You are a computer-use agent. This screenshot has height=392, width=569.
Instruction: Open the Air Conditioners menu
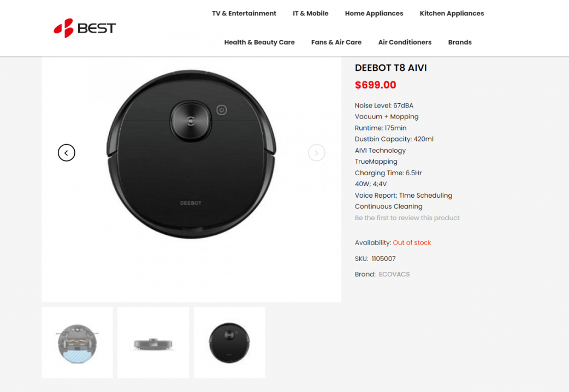pos(405,42)
